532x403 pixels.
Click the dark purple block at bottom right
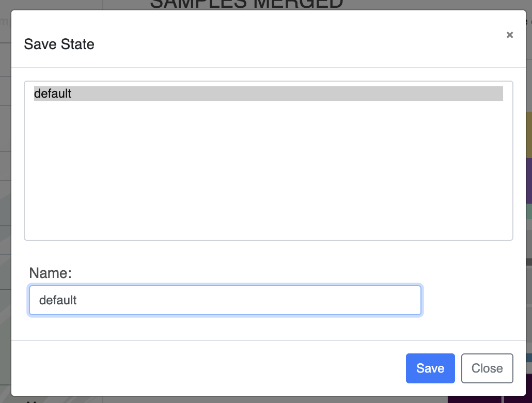pos(474,399)
